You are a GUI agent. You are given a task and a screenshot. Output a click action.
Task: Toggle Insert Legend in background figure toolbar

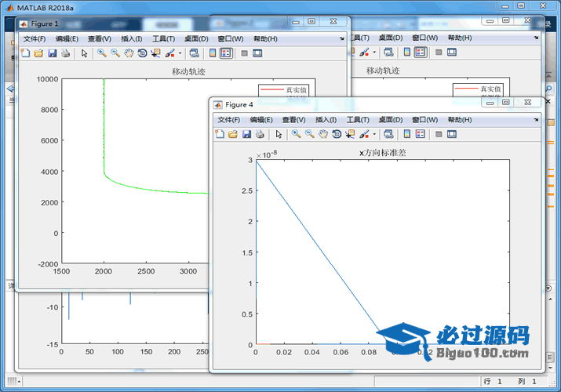421,53
